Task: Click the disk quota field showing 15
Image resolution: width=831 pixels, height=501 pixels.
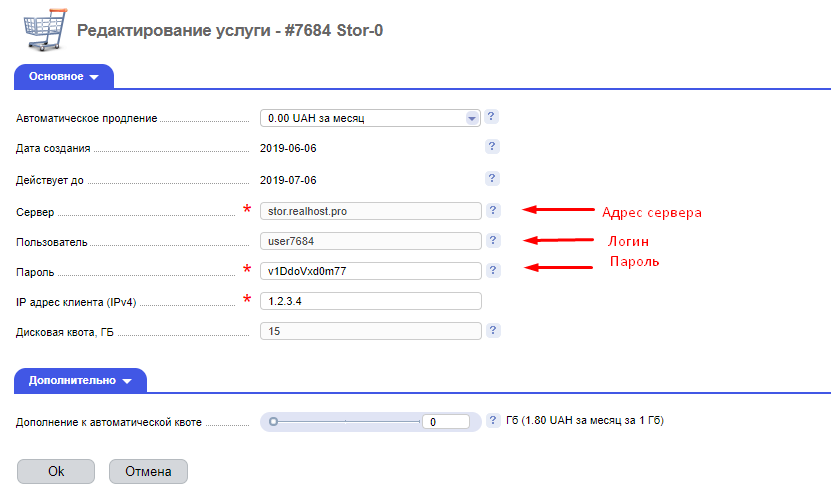Action: click(370, 331)
